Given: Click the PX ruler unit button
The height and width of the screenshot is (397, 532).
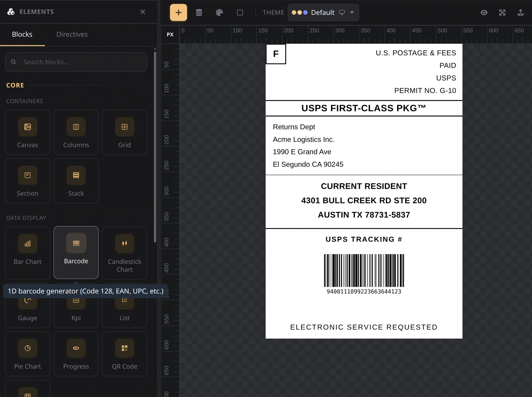Looking at the screenshot, I should (x=170, y=34).
